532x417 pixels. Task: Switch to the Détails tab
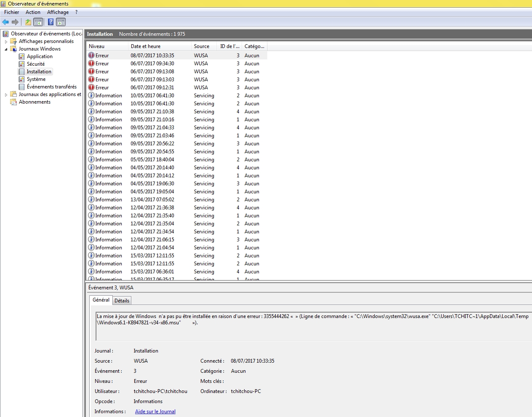122,301
